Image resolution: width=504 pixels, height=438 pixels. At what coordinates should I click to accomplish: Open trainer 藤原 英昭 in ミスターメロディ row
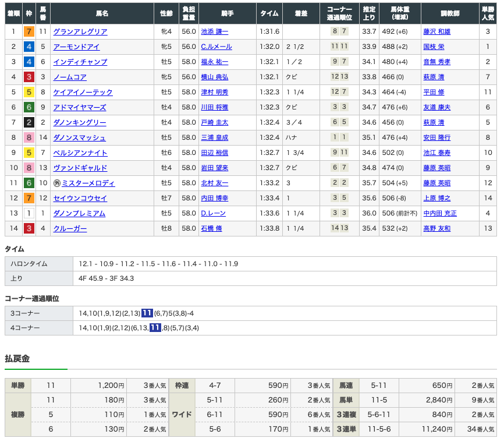click(437, 183)
